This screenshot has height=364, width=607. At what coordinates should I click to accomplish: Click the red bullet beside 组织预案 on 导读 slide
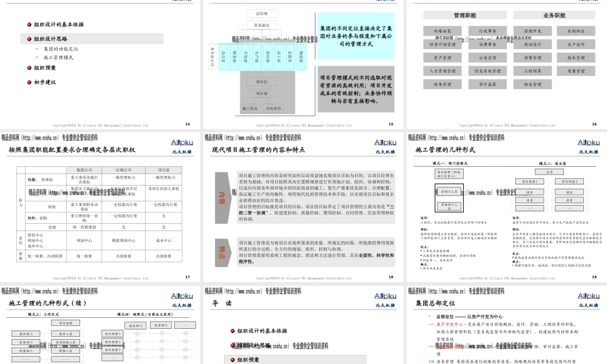point(232,360)
